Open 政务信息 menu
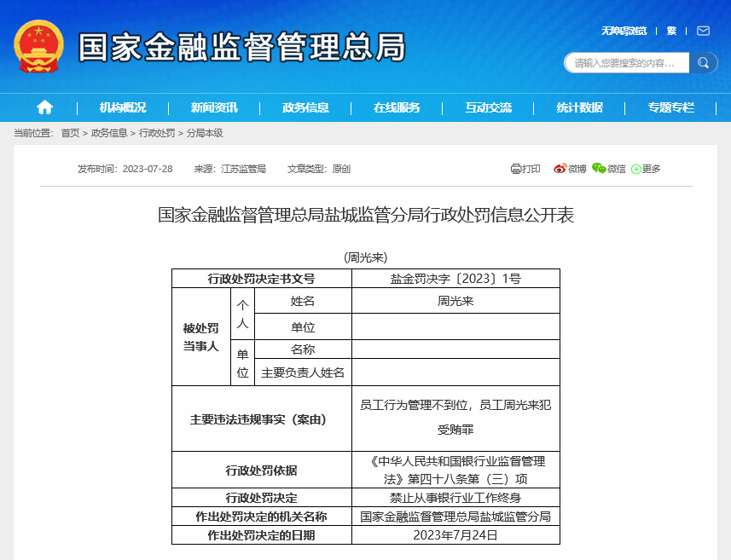 [305, 107]
